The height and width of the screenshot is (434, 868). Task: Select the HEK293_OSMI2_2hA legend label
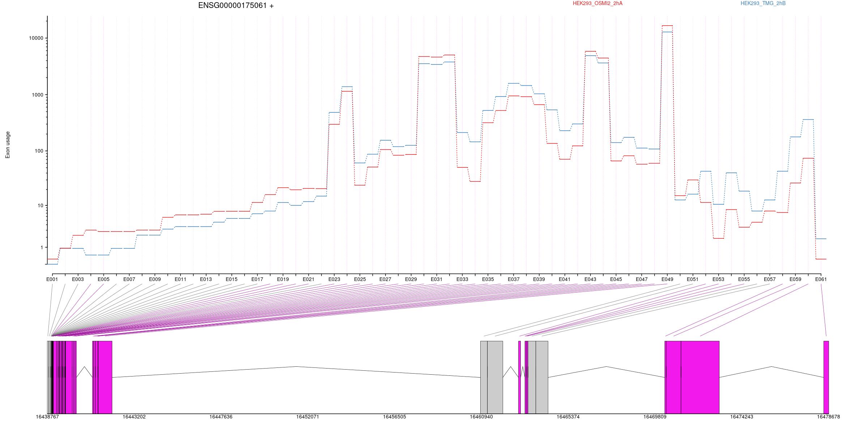597,3
